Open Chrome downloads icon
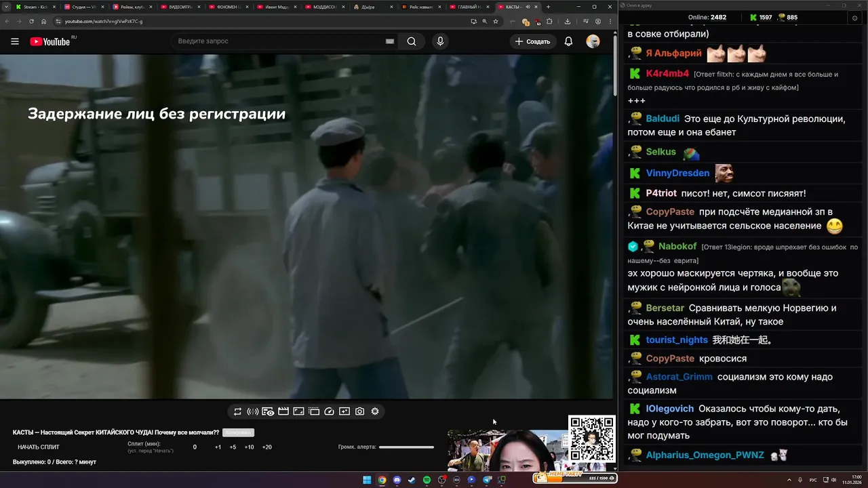The height and width of the screenshot is (488, 868). pyautogui.click(x=568, y=21)
